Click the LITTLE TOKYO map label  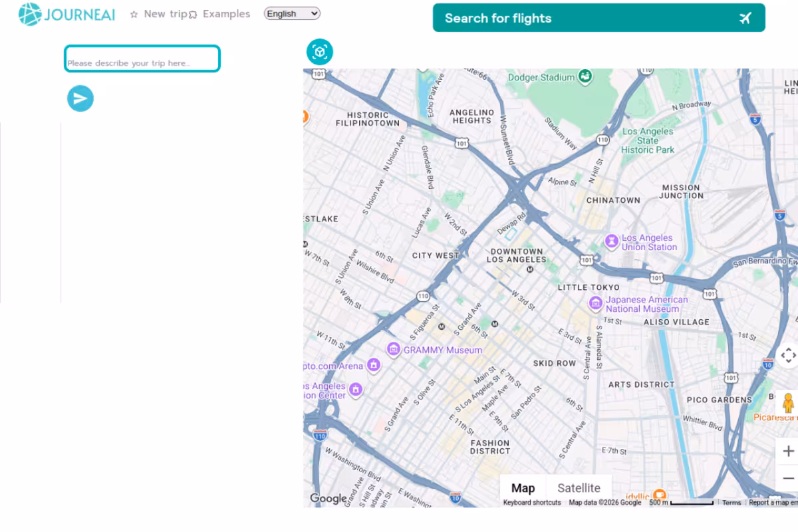589,287
